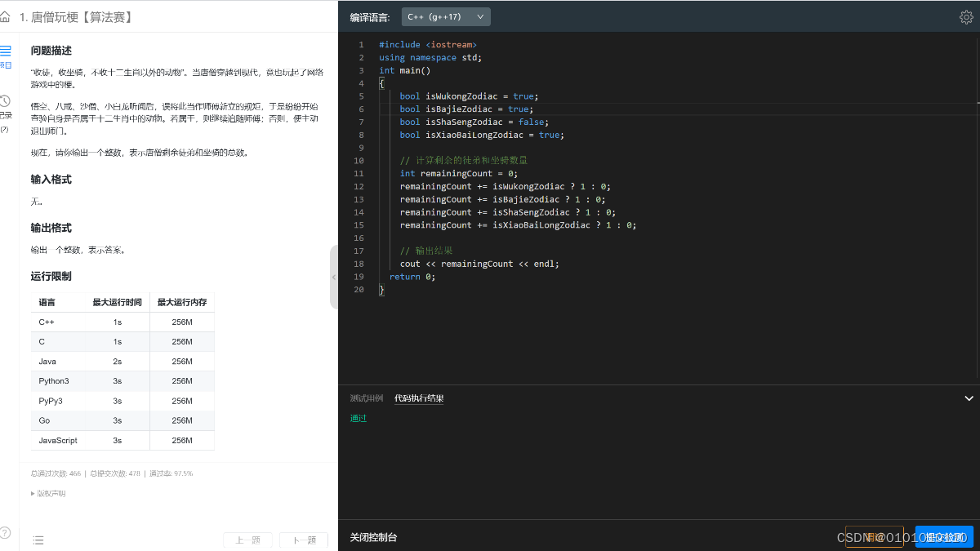980x551 pixels.
Task: Place cursor on using namespace std line
Action: tap(430, 57)
